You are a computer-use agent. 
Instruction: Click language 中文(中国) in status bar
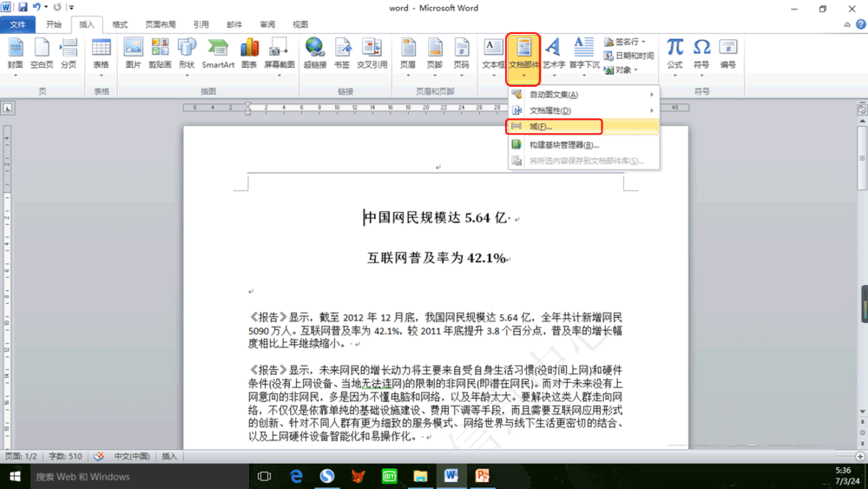coord(132,456)
